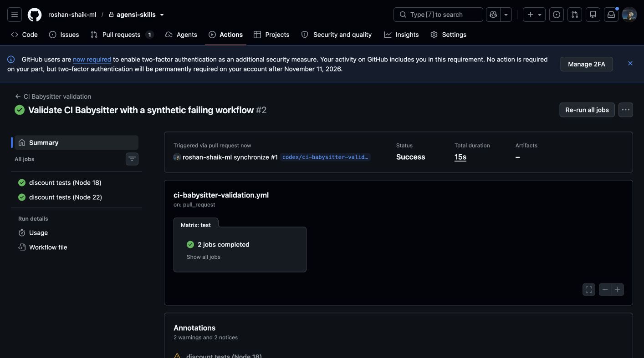Image resolution: width=644 pixels, height=358 pixels.
Task: Go to GitHub home via Octocat logo
Action: [35, 15]
